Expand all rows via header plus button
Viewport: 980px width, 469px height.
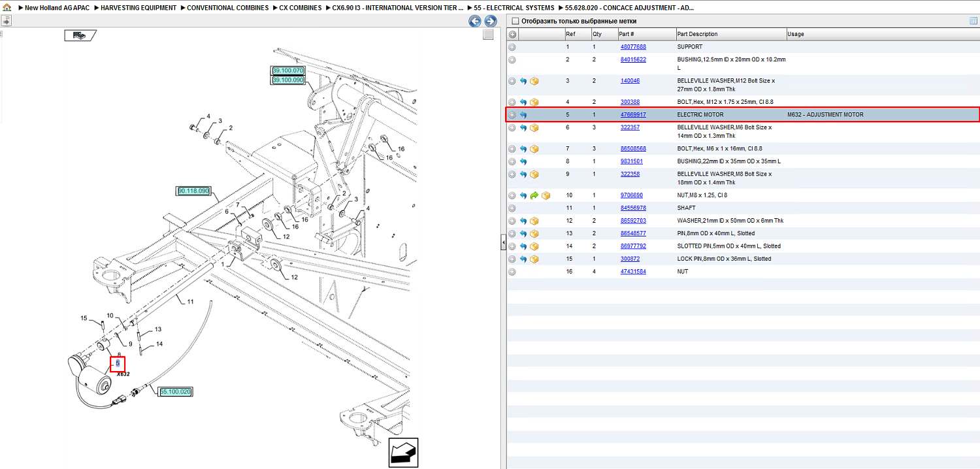(x=512, y=34)
